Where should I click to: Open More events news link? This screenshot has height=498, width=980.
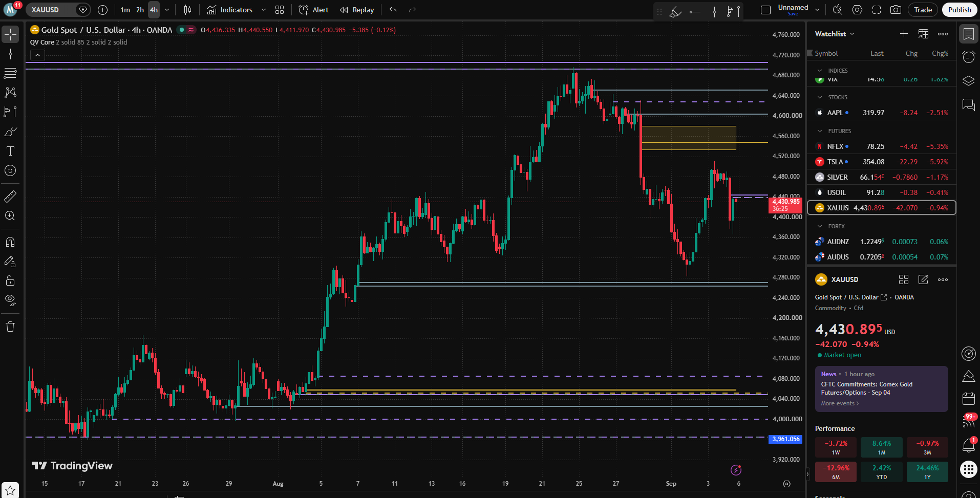click(840, 403)
